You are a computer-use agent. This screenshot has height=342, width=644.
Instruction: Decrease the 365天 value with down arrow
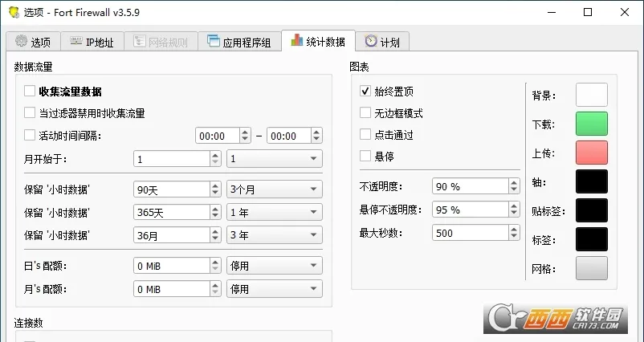point(216,216)
